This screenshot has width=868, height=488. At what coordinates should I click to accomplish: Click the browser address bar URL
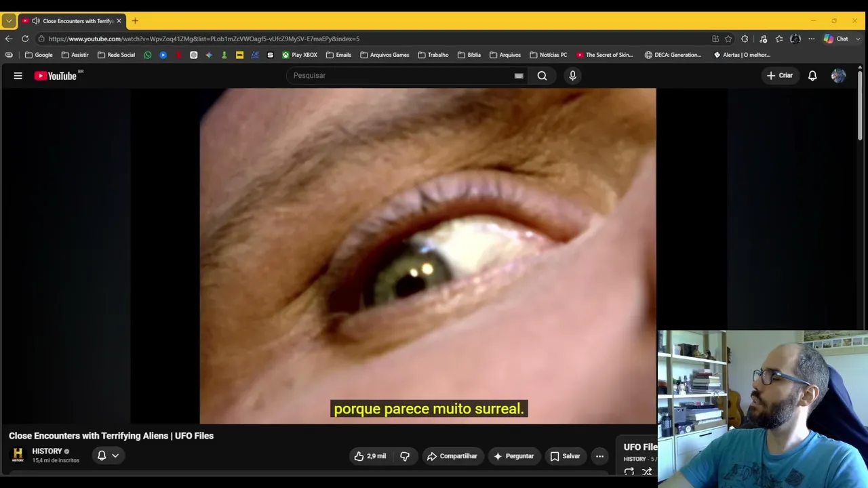click(204, 39)
